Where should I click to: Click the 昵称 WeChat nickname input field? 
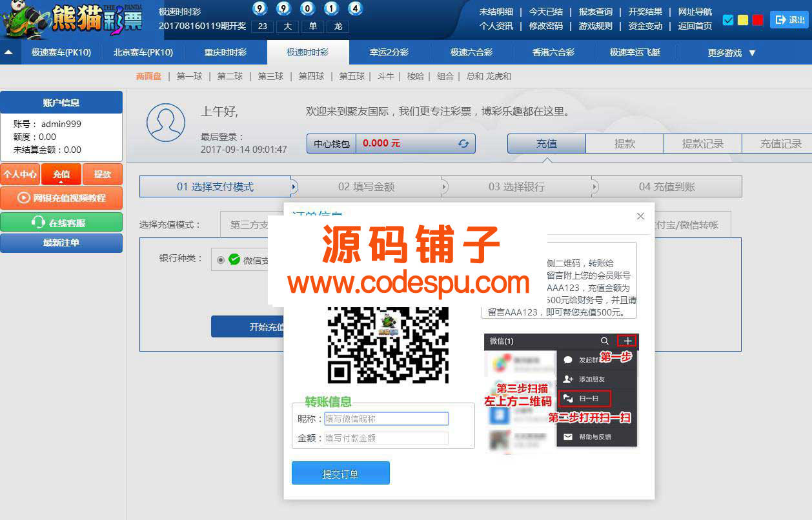pos(386,419)
